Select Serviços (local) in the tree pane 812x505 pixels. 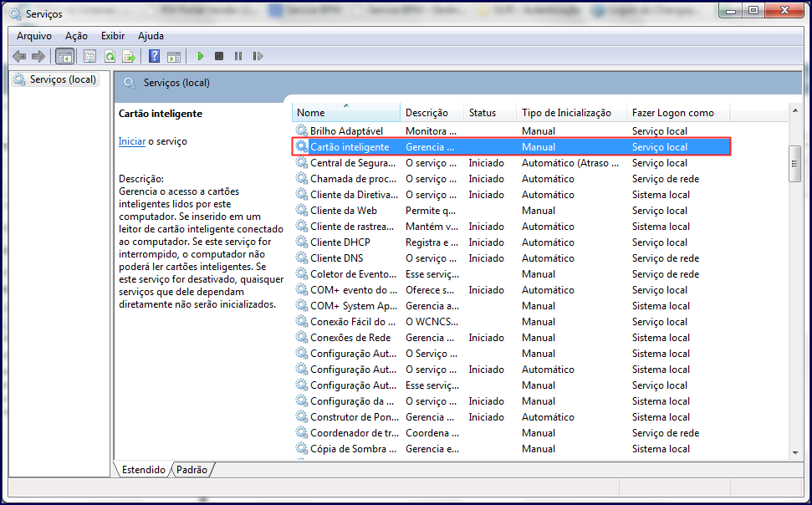click(x=55, y=79)
